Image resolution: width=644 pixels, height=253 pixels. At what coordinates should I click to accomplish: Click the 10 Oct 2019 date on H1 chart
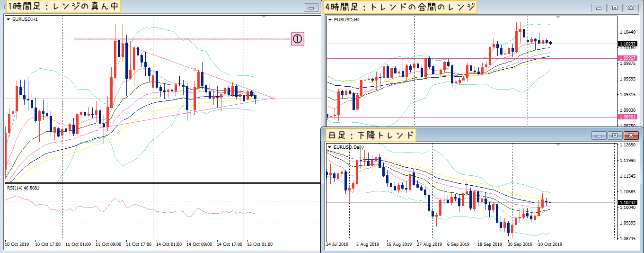[17, 244]
